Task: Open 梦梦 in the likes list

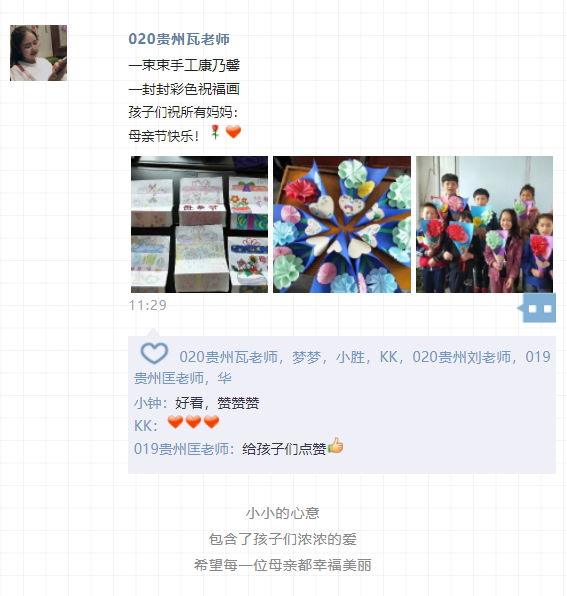Action: coord(306,357)
